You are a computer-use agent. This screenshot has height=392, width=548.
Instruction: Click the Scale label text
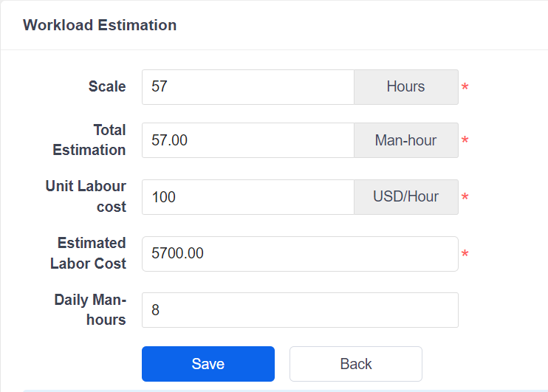[x=107, y=86]
